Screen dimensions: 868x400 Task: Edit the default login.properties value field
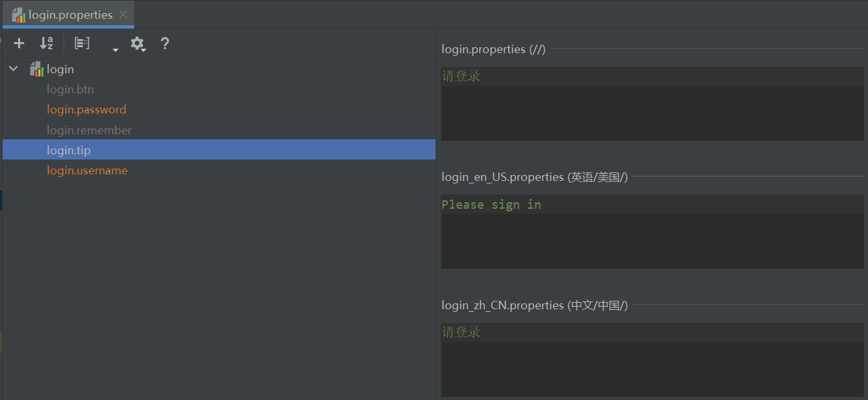pos(652,104)
